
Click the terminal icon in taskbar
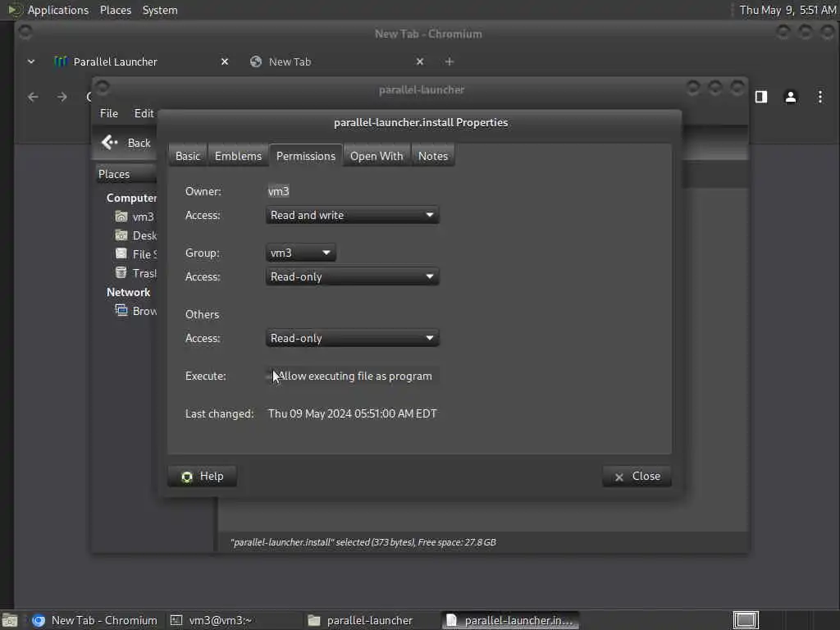coord(176,620)
